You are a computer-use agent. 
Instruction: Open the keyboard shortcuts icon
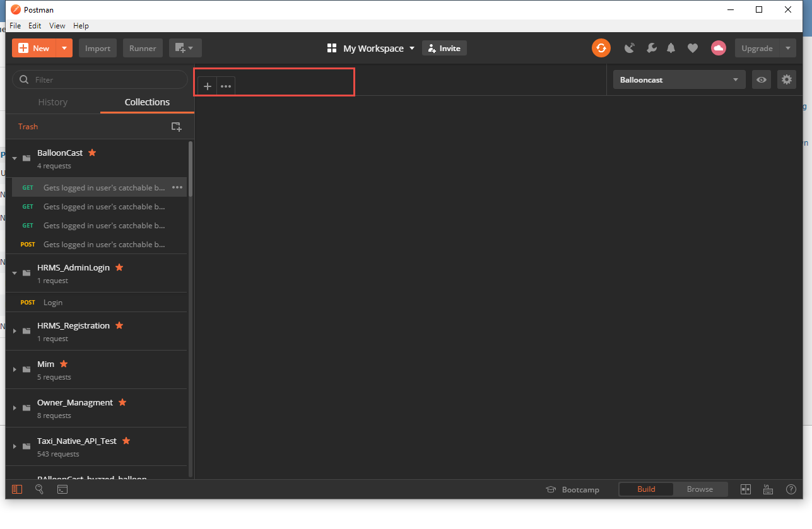(x=768, y=489)
